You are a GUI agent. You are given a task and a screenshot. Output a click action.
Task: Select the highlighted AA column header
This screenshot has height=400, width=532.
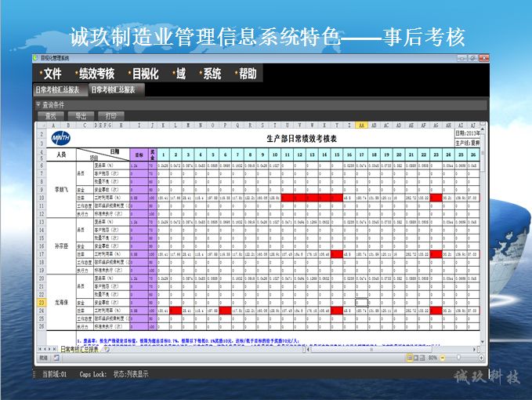[361, 125]
